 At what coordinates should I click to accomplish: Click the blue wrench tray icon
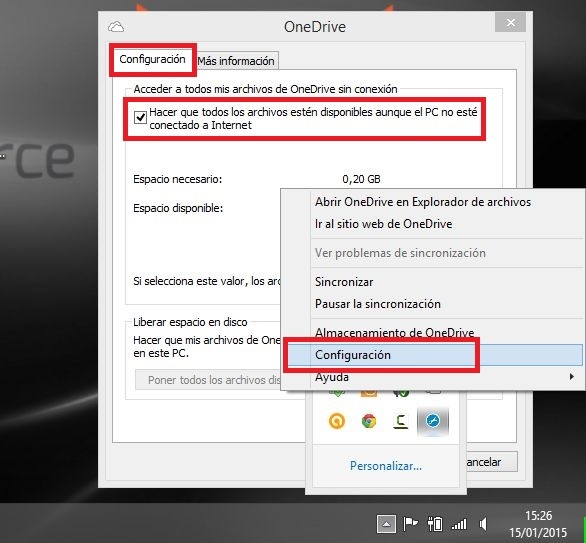[x=433, y=421]
